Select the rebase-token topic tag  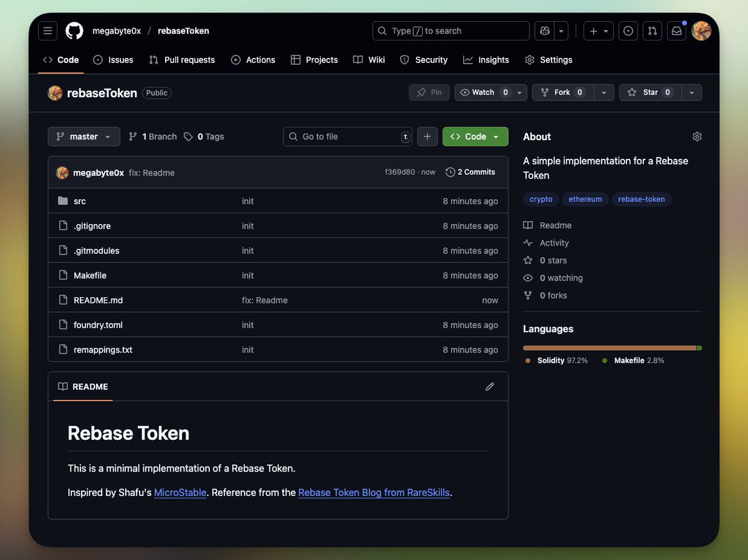[641, 199]
